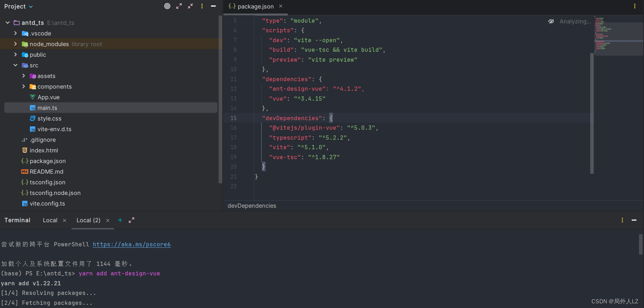
Task: Click the Analyzing status text
Action: pos(575,21)
